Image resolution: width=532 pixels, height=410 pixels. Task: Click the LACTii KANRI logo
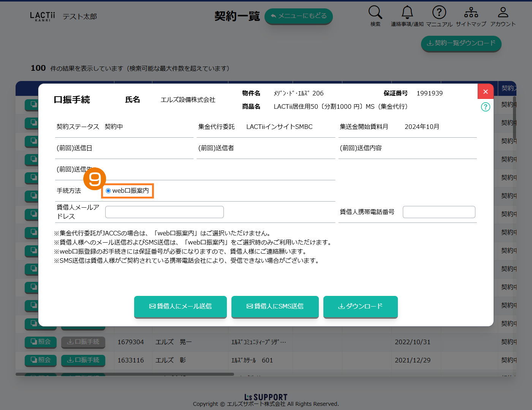pos(42,16)
